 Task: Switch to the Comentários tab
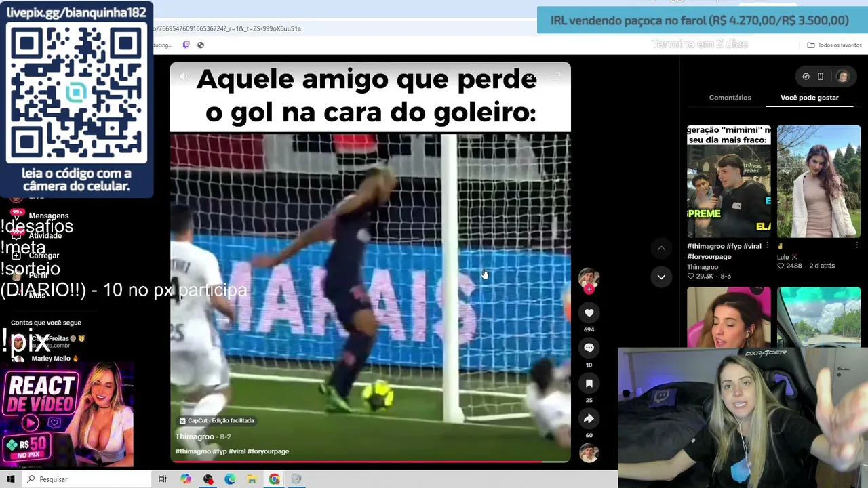point(730,98)
